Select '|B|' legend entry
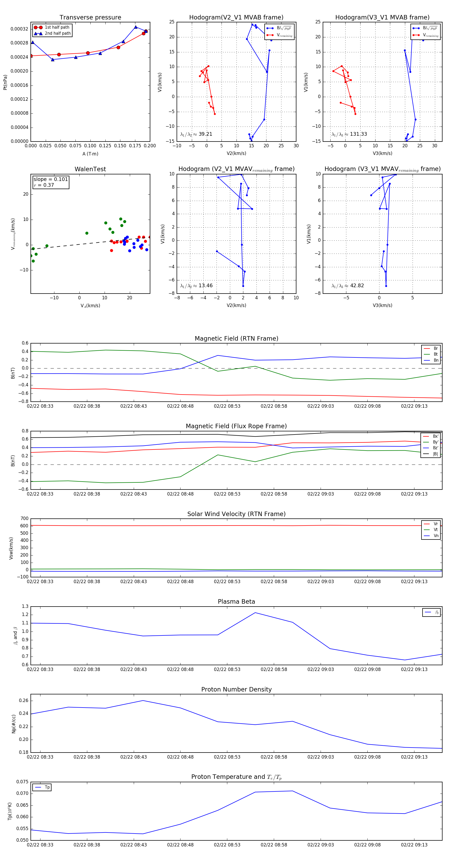473x868 pixels. (x=431, y=454)
